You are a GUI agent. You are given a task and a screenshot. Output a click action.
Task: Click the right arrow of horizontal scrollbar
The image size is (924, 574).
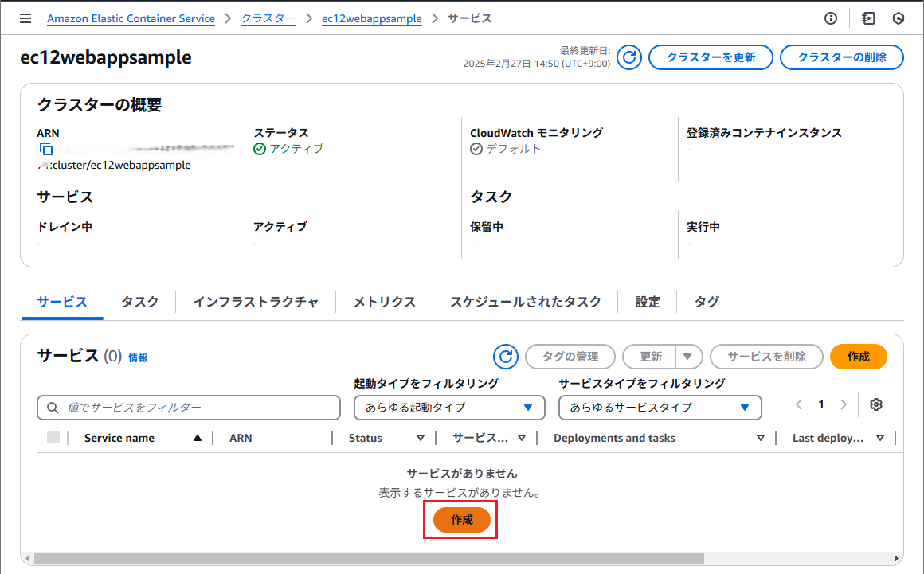coord(897,558)
